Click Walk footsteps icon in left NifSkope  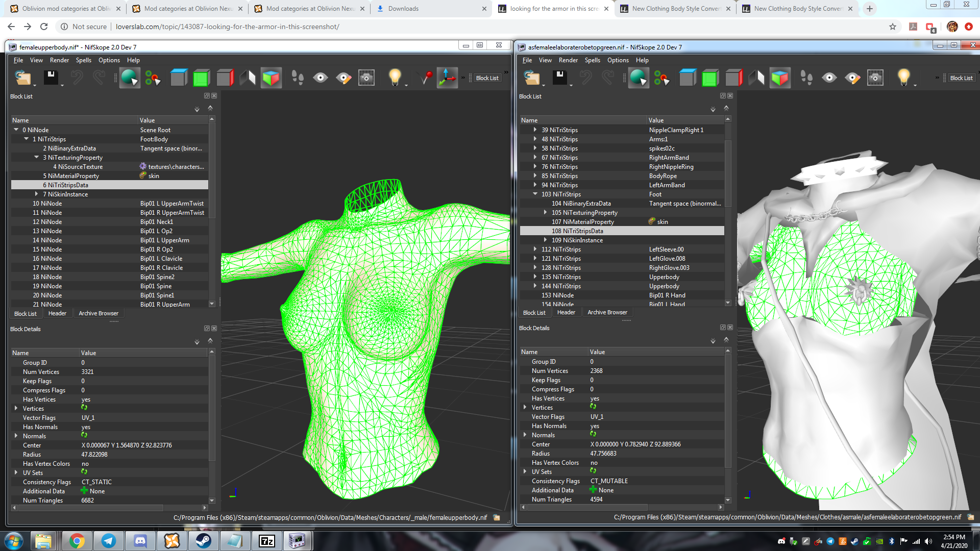pos(298,78)
